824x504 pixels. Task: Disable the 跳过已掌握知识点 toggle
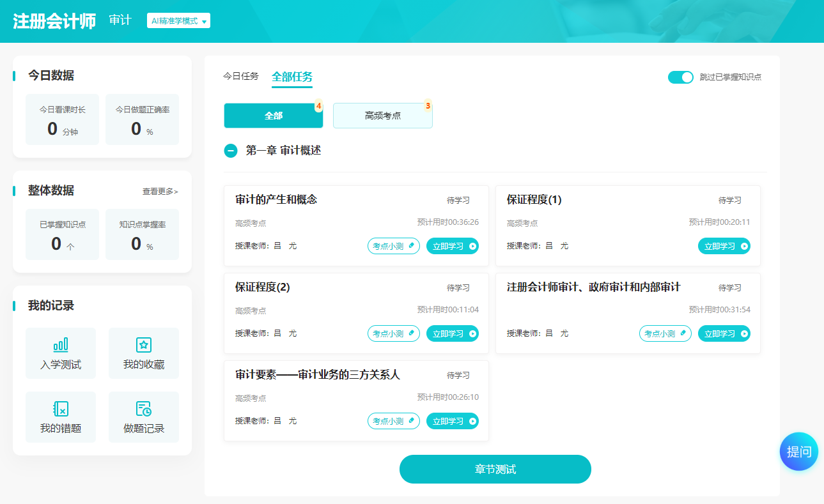click(x=680, y=76)
